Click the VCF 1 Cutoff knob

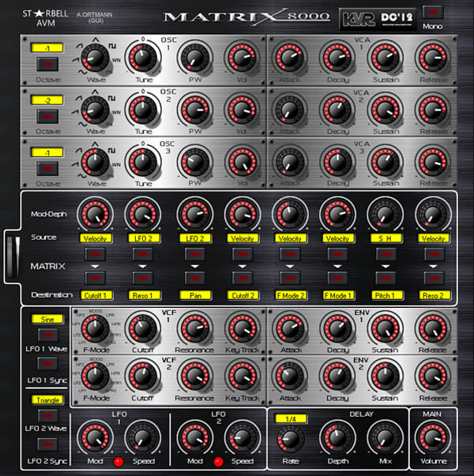pos(143,328)
